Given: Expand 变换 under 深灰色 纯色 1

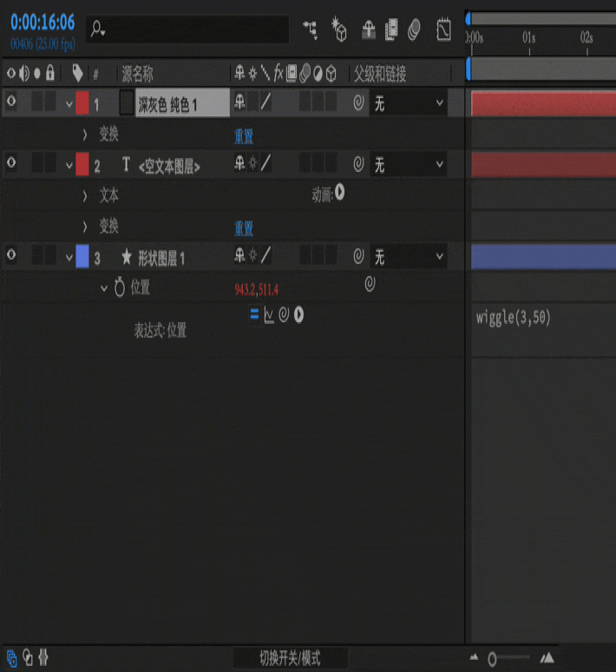Looking at the screenshot, I should tap(85, 135).
